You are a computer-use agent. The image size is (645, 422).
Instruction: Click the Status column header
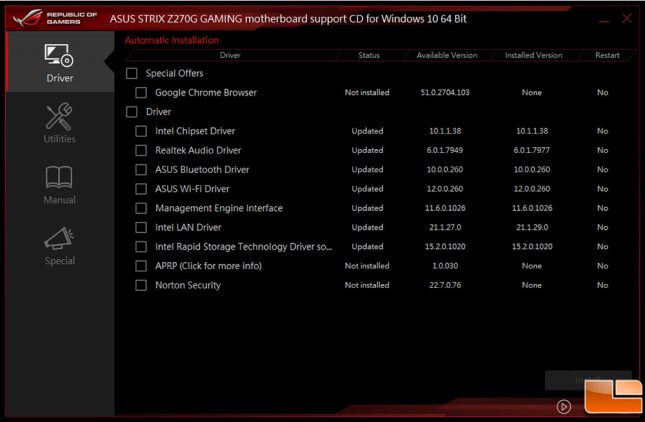point(369,55)
